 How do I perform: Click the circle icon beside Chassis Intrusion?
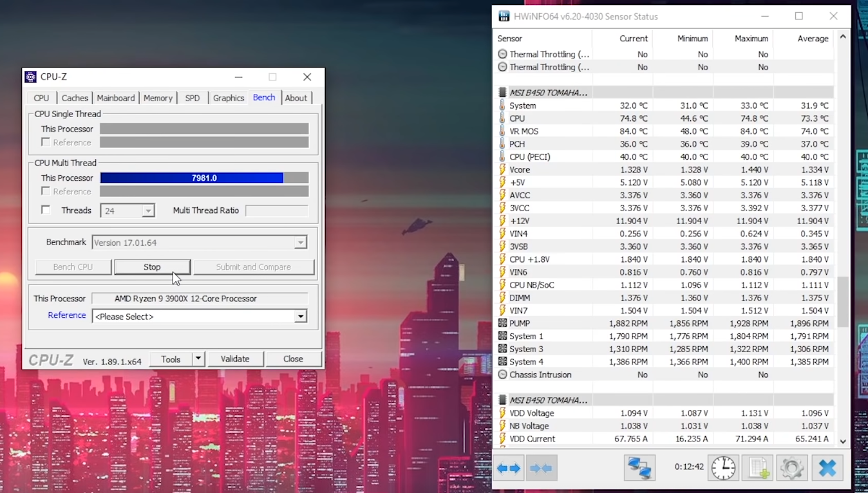[502, 375]
